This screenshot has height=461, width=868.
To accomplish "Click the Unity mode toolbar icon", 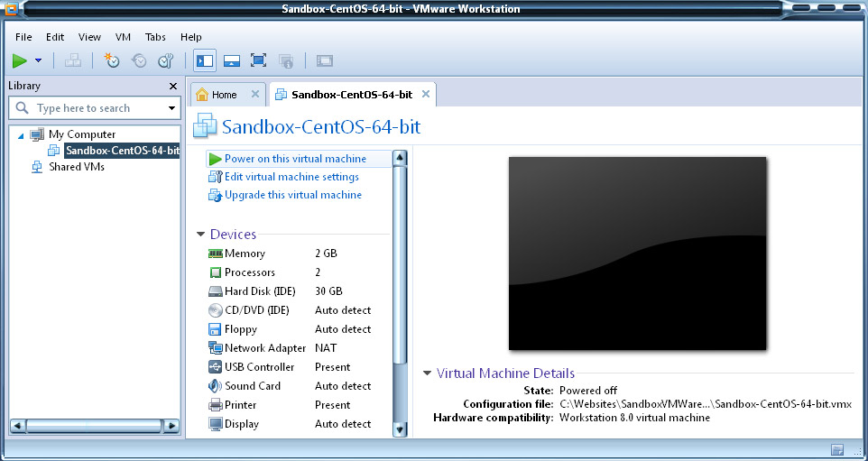I will coord(286,60).
